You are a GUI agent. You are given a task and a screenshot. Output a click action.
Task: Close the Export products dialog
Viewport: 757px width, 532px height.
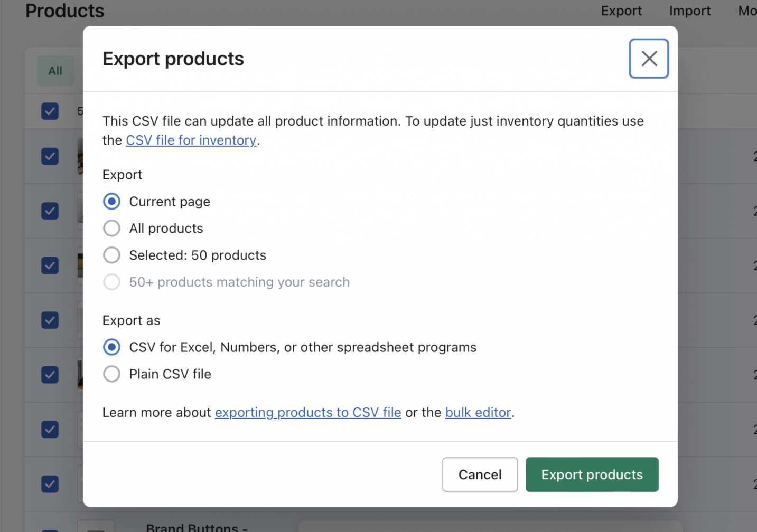point(649,59)
